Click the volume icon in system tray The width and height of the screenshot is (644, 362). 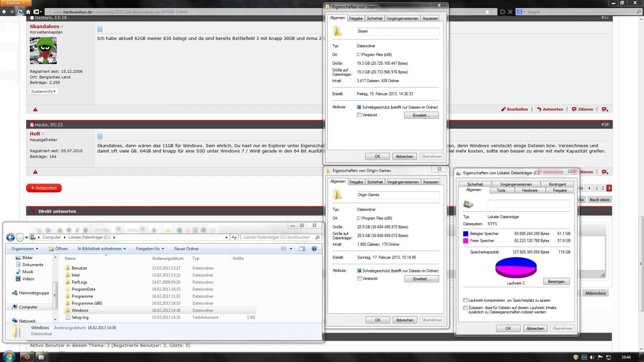click(592, 357)
